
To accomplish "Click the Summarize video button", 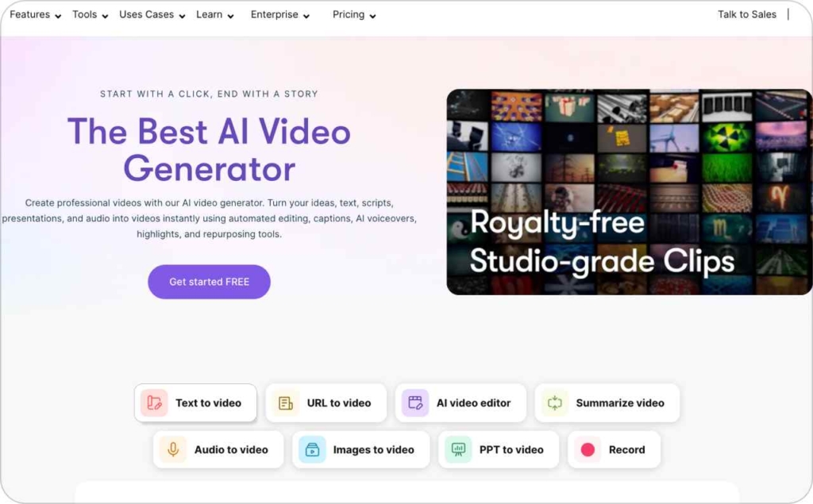I will pyautogui.click(x=607, y=402).
